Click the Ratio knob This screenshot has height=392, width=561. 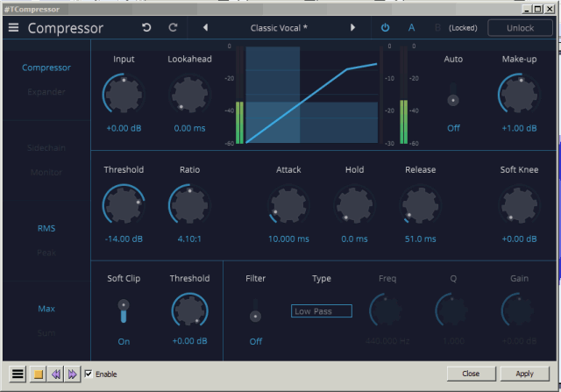(189, 205)
